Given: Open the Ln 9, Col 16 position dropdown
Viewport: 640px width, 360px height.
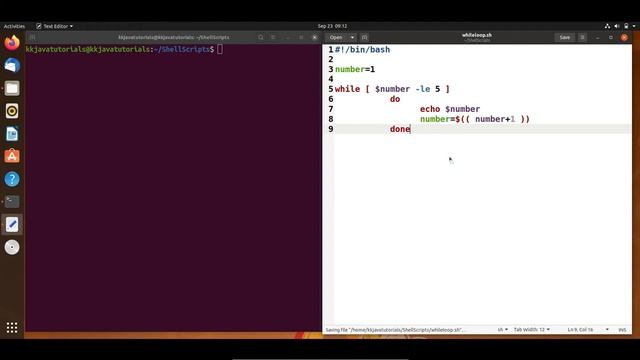Looking at the screenshot, I should 588,329.
